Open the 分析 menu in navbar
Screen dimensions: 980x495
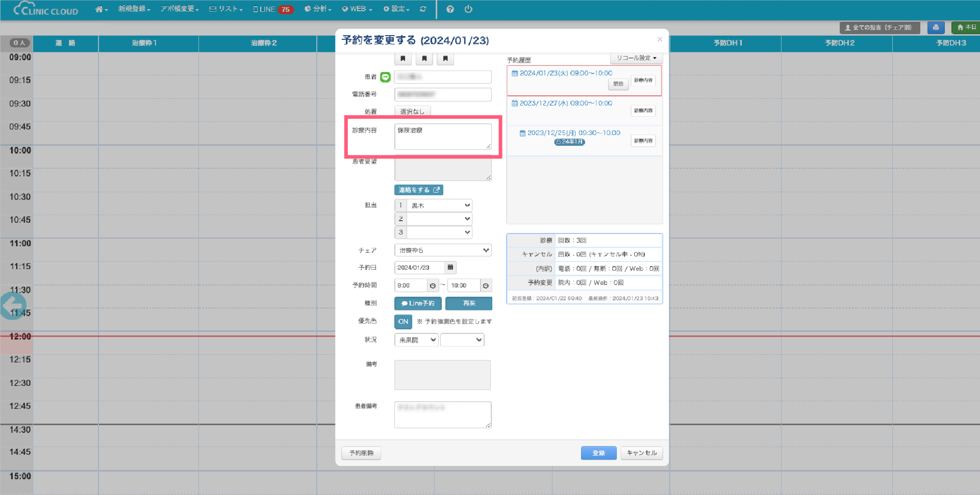pyautogui.click(x=318, y=9)
